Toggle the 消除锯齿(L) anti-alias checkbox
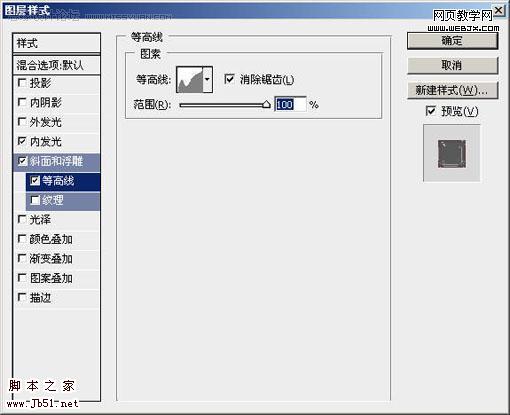Screen dimensions: 510x415 pos(229,79)
